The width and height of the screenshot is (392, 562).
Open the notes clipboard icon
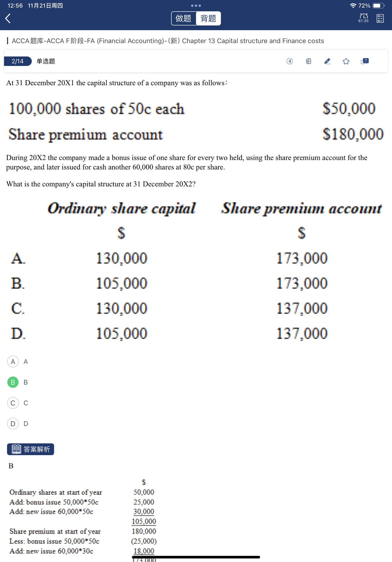point(308,61)
